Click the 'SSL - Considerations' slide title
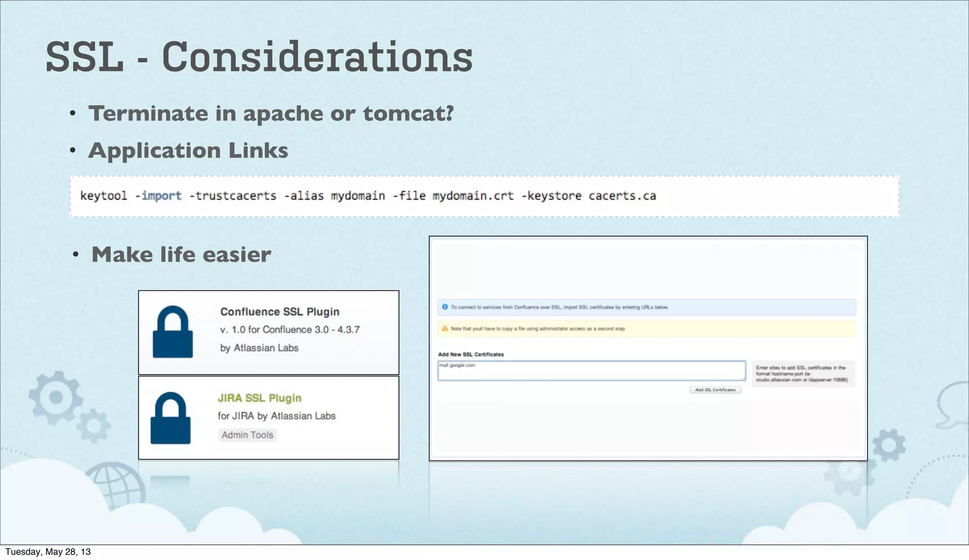 point(259,57)
